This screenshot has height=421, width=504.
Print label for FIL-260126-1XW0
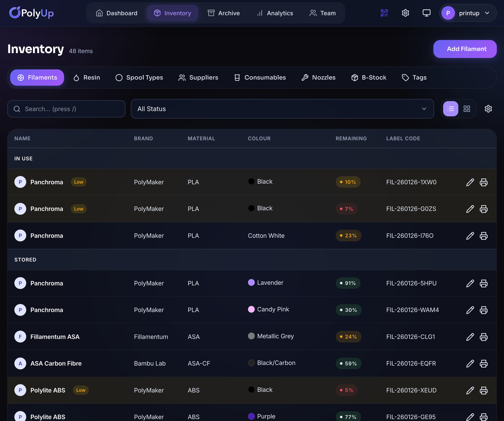click(483, 182)
